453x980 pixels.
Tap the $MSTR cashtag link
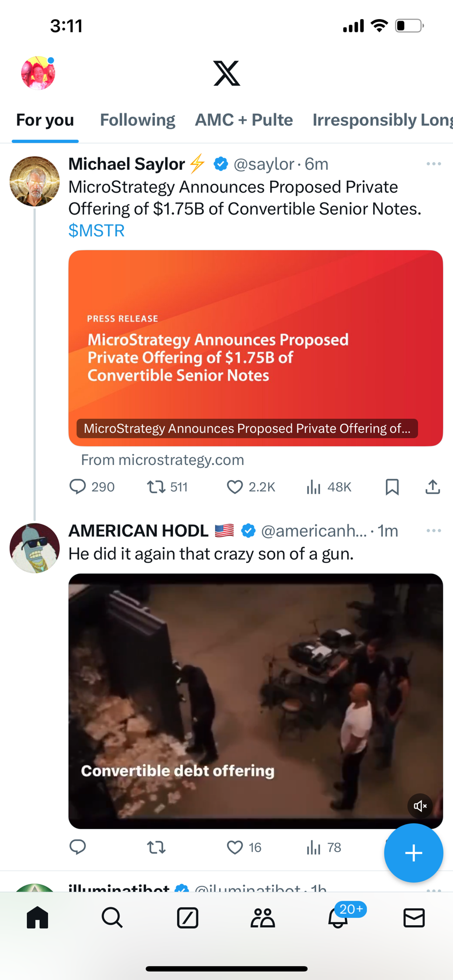(97, 230)
